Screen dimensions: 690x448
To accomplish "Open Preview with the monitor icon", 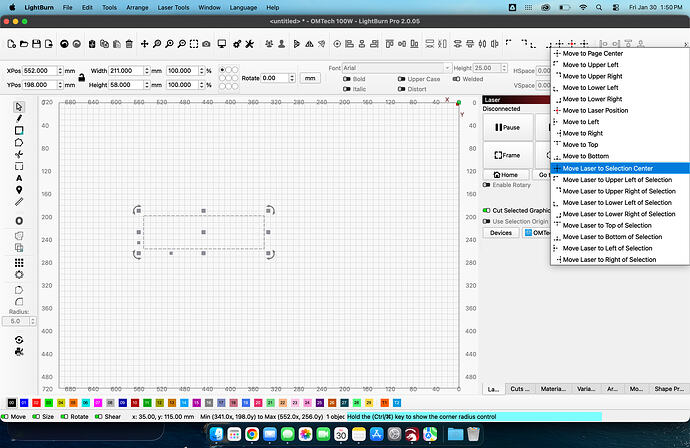I will pos(222,44).
